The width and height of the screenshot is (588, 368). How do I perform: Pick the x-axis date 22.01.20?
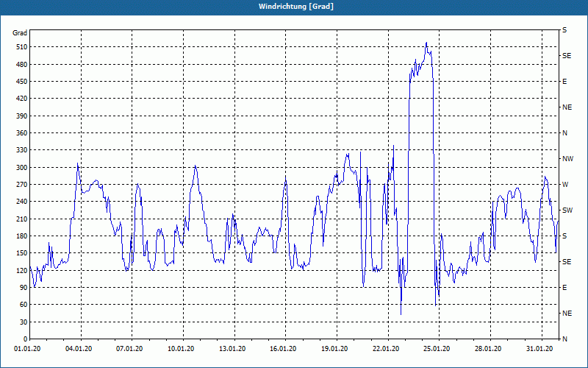385,349
